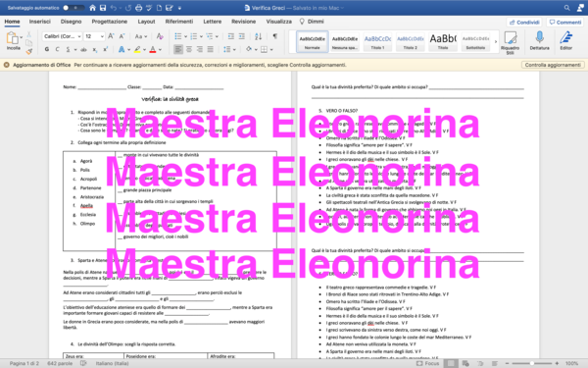Image resolution: width=588 pixels, height=368 pixels.
Task: Open the Aa change case dropdown
Action: 141,36
